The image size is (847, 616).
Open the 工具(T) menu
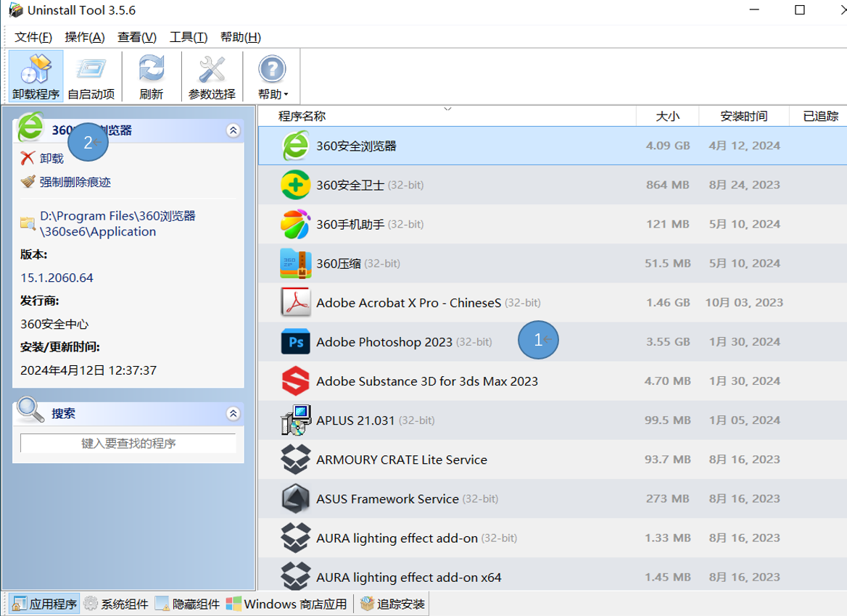(x=189, y=37)
